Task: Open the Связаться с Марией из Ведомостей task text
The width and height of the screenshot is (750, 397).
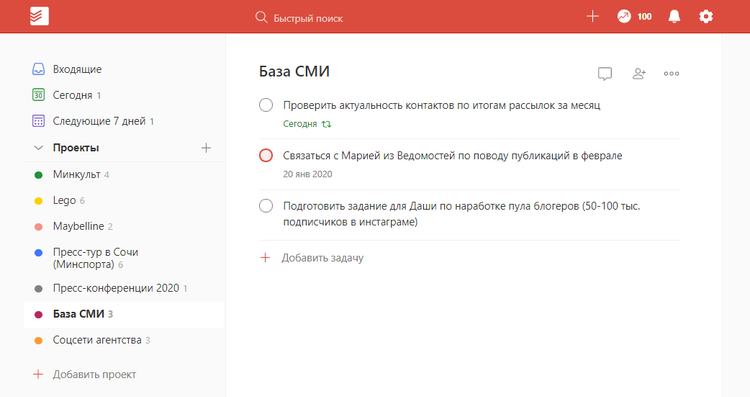Action: point(452,156)
